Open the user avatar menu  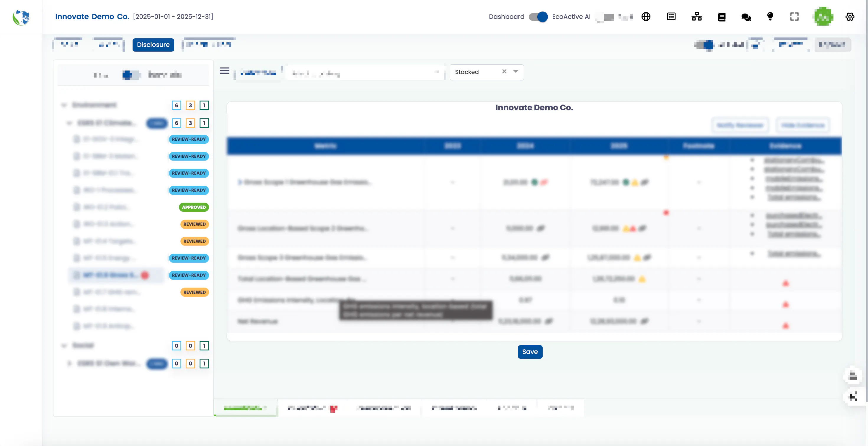tap(823, 17)
